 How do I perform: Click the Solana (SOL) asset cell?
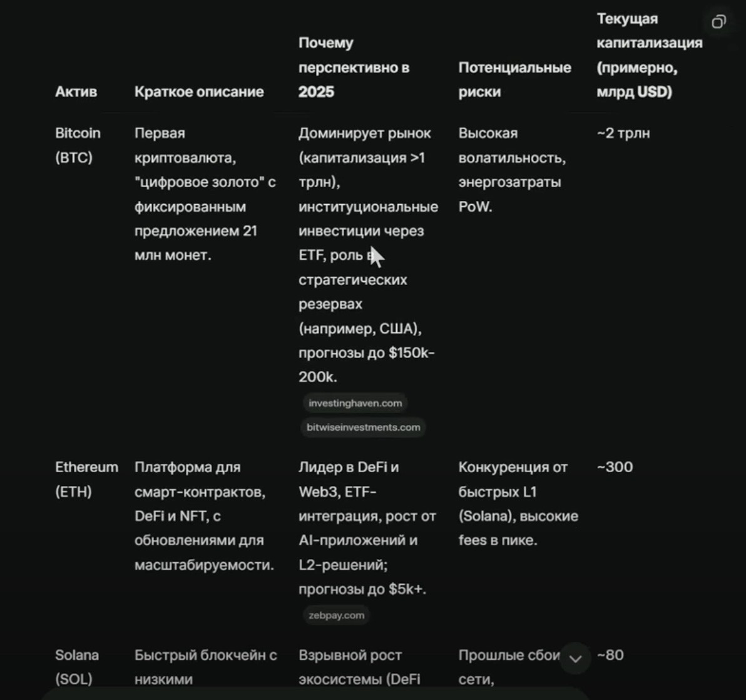pyautogui.click(x=77, y=667)
